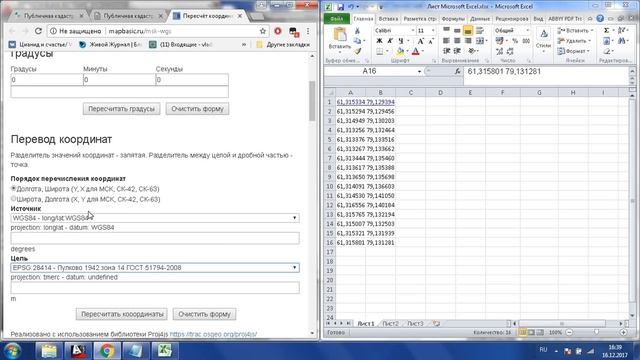Click the Paste clipboard icon in Excel
640x360 pixels.
tap(339, 35)
